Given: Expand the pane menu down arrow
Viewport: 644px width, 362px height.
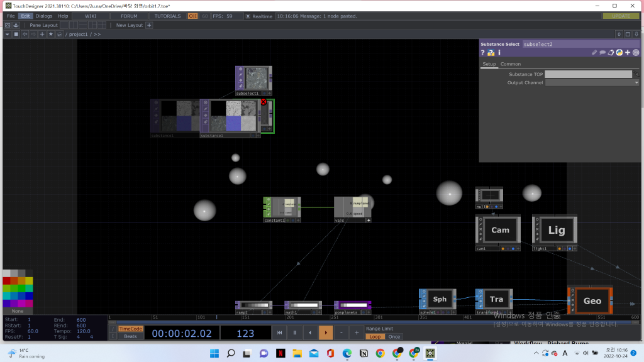Looking at the screenshot, I should click(x=8, y=34).
